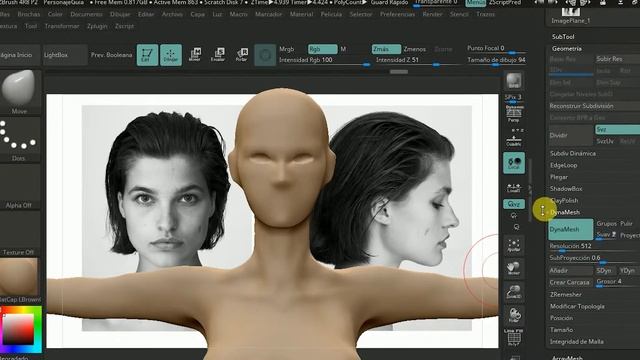
Task: Toggle the Persp perspective icon
Action: tap(513, 114)
